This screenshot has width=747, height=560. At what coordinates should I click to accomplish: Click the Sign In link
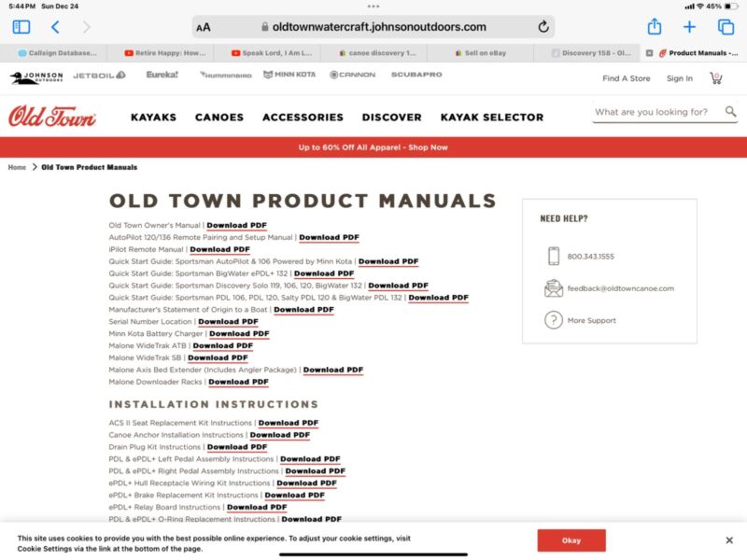point(680,78)
